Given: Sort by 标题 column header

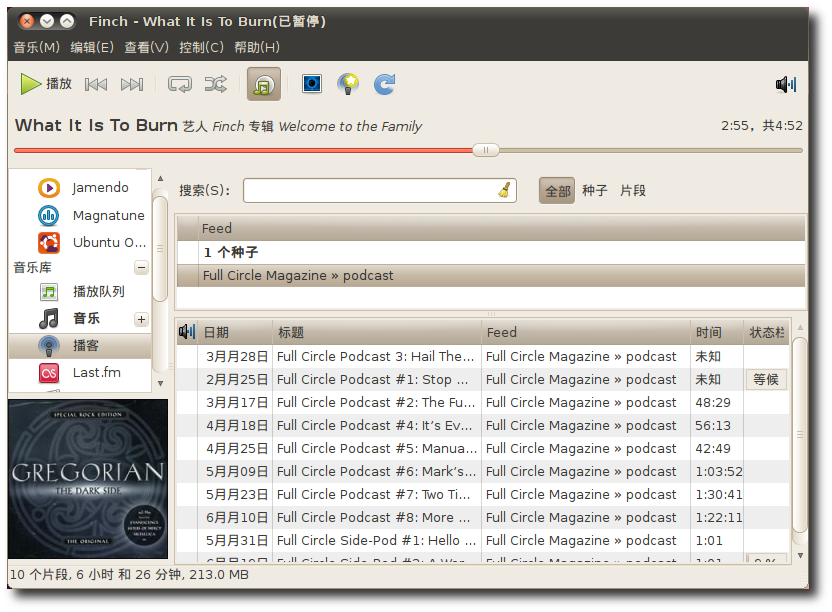Looking at the screenshot, I should tap(377, 332).
